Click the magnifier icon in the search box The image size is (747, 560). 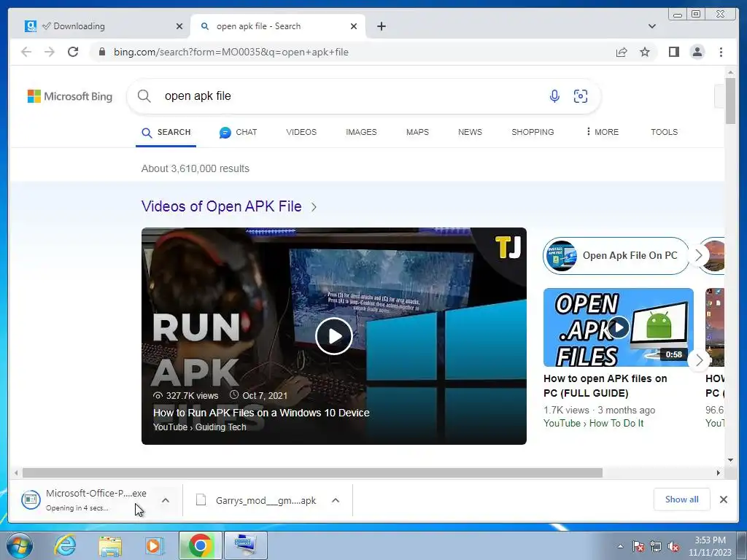tap(144, 96)
